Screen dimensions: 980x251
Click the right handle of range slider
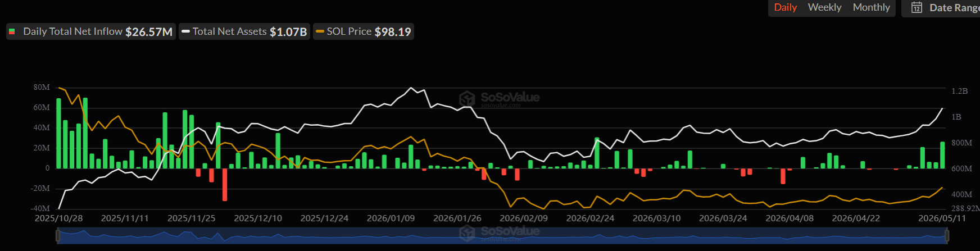(948, 236)
